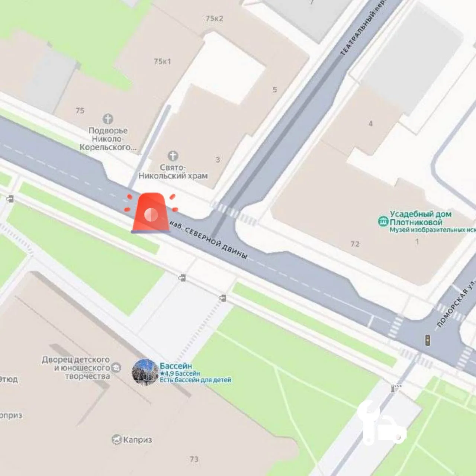This screenshot has width=476, height=476.
Task: Click building number 73
Action: pos(194,459)
